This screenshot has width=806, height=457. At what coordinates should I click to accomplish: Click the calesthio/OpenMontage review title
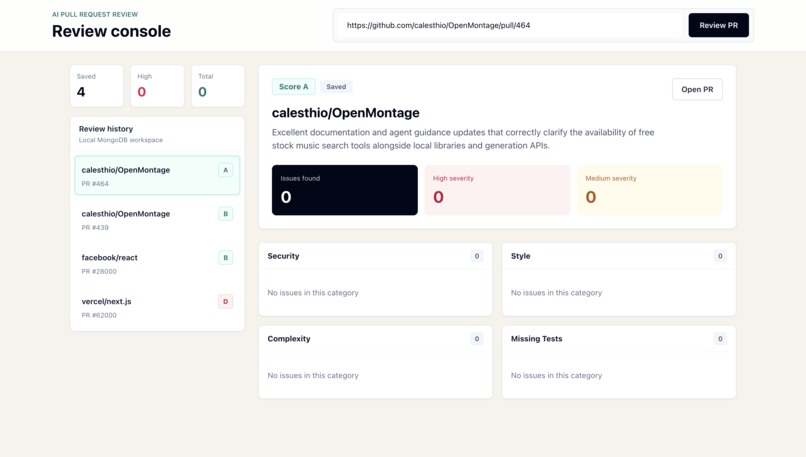click(x=345, y=113)
